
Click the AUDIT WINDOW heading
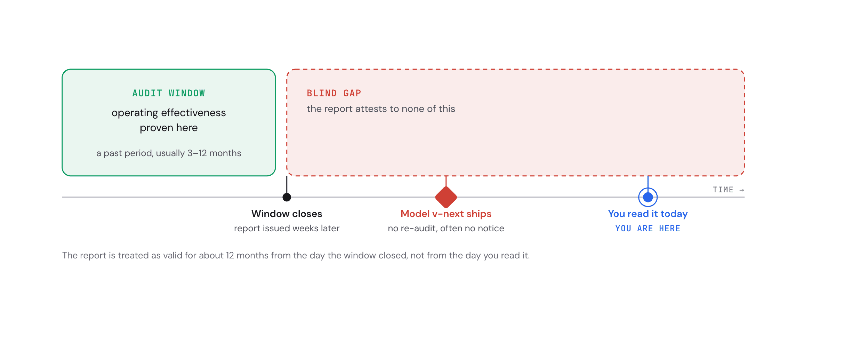pos(169,93)
